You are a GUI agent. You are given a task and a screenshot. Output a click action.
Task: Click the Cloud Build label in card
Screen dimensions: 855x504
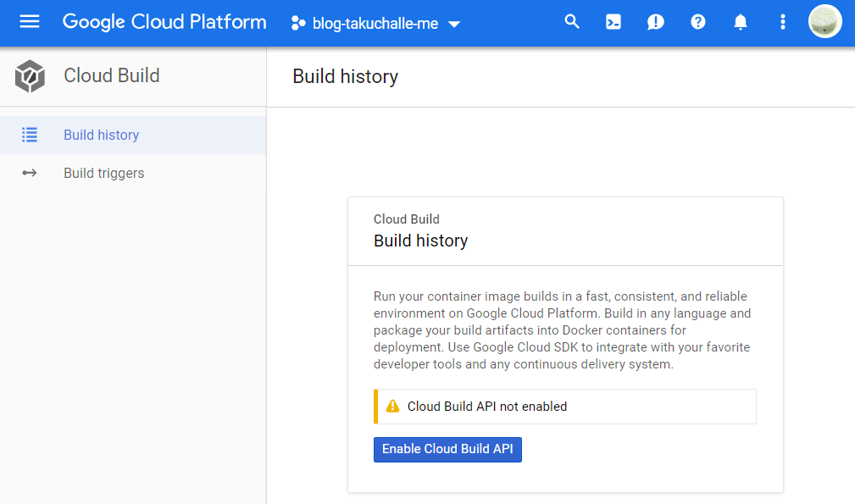point(406,219)
